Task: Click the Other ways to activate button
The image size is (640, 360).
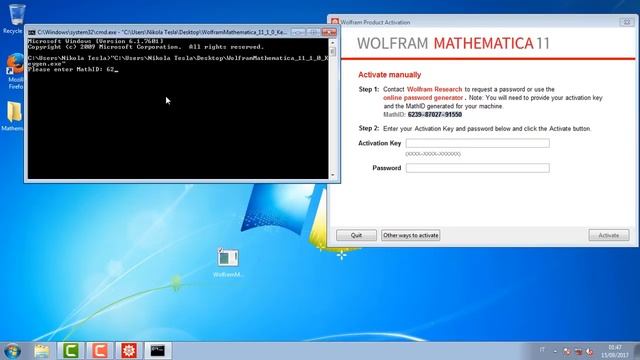Action: pos(411,235)
